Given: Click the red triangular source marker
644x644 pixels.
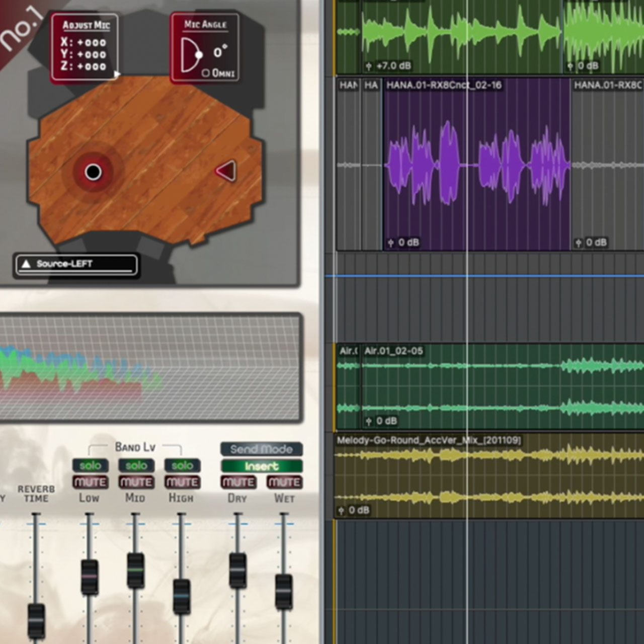Looking at the screenshot, I should (226, 171).
